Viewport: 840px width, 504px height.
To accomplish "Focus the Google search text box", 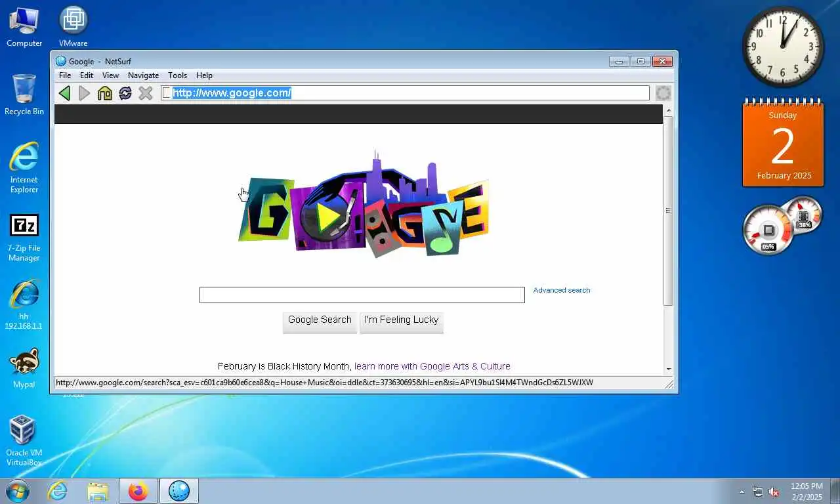I will [x=362, y=295].
